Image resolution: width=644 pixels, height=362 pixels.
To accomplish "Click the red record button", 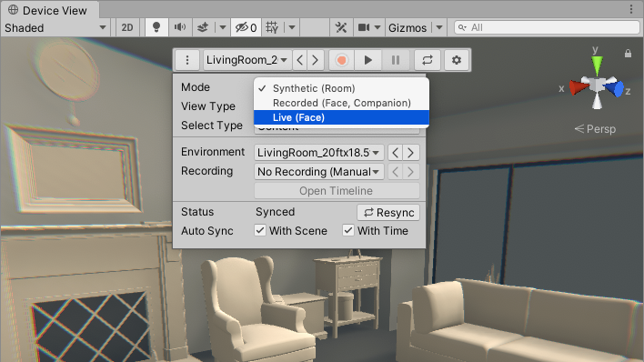I will pyautogui.click(x=341, y=60).
